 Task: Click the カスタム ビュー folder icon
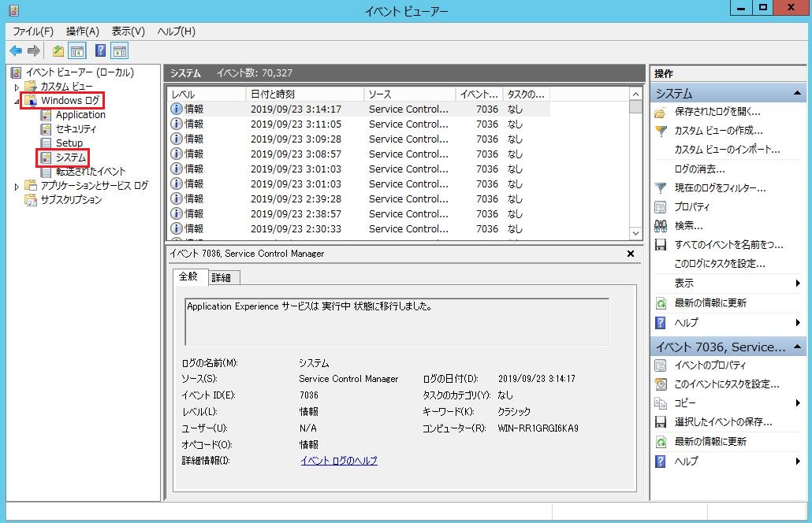coord(31,87)
